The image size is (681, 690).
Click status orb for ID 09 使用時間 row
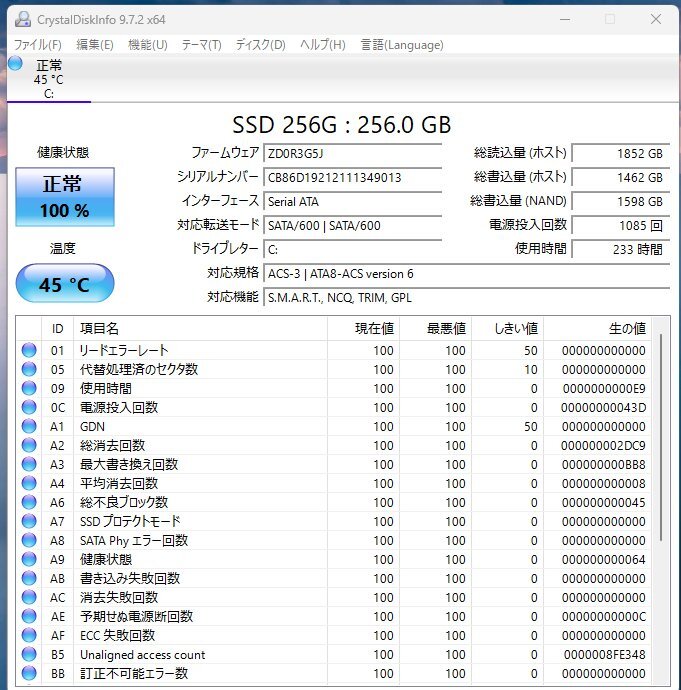[x=29, y=388]
